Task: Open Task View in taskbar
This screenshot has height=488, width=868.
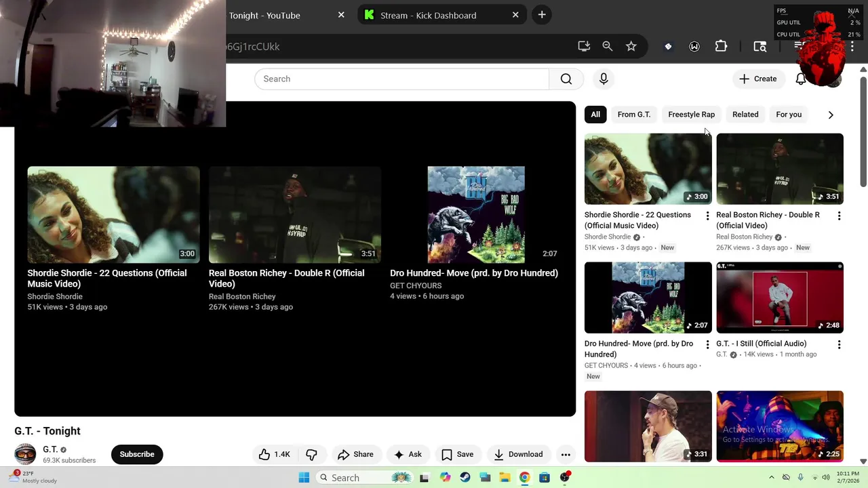Action: (x=425, y=478)
